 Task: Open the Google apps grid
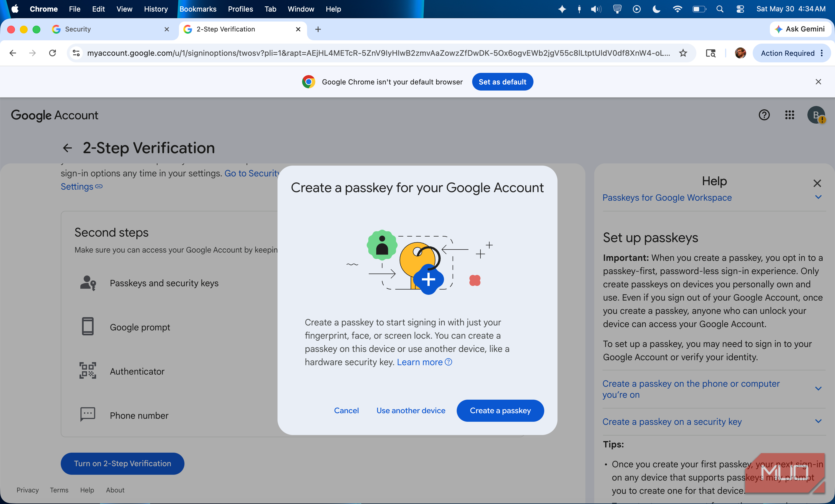click(790, 115)
